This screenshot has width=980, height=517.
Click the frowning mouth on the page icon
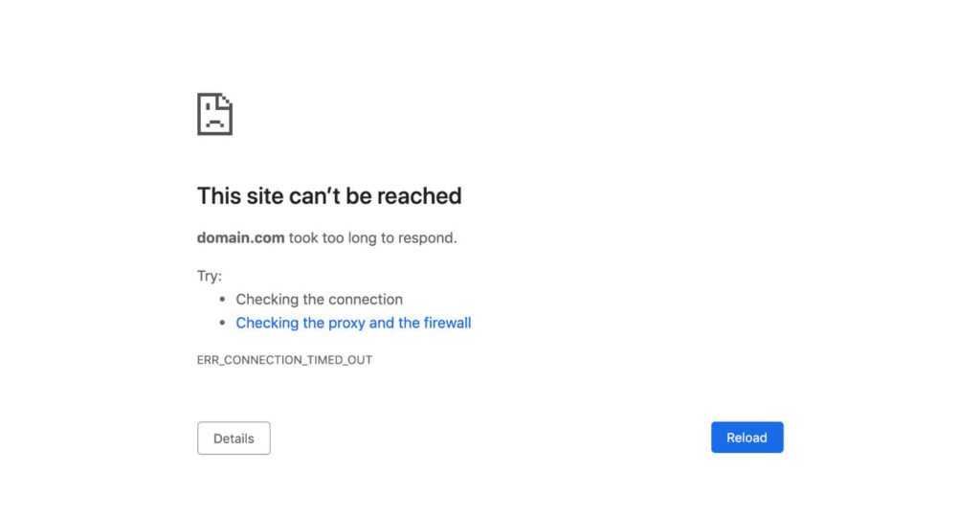[215, 124]
